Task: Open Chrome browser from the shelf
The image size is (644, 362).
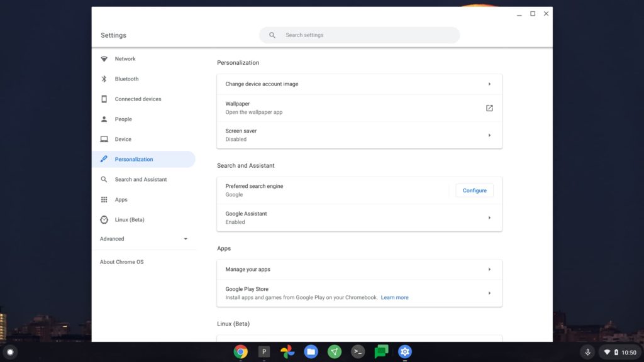Action: (241, 352)
